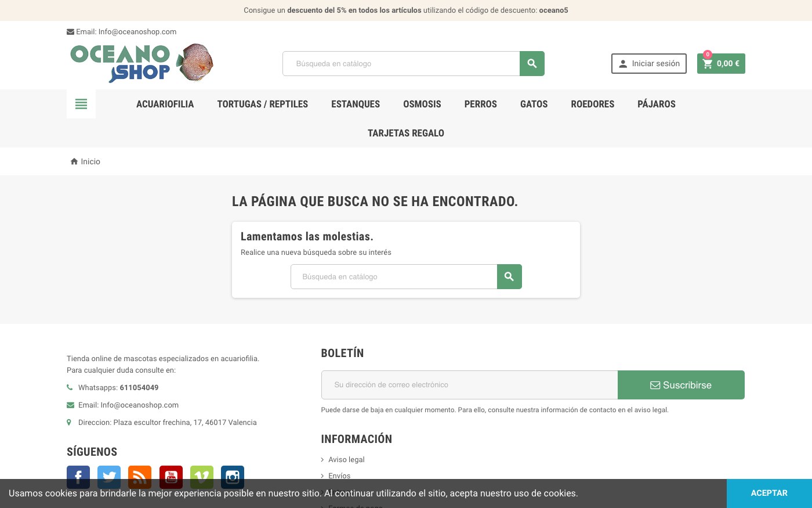The width and height of the screenshot is (812, 508).
Task: Open the PÁJAROS menu
Action: (657, 104)
